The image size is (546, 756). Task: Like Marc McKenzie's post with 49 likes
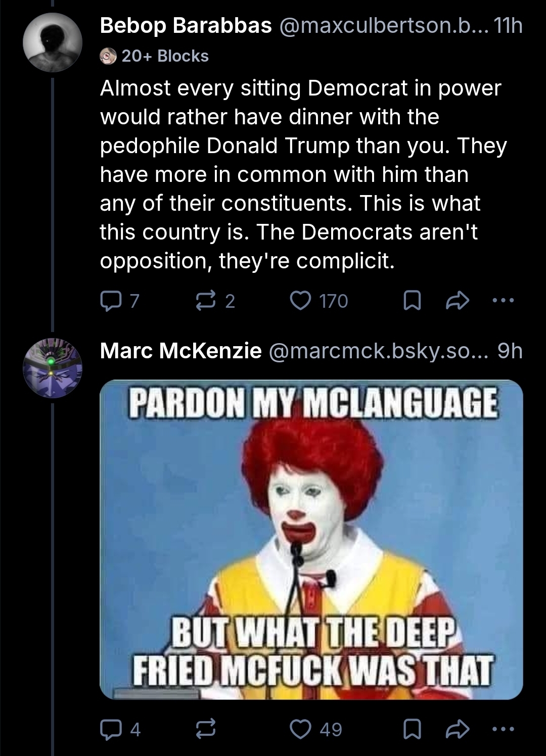(x=300, y=729)
